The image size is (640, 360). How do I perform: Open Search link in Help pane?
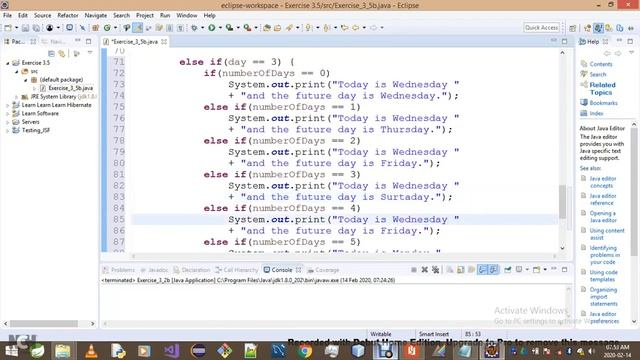598,74
